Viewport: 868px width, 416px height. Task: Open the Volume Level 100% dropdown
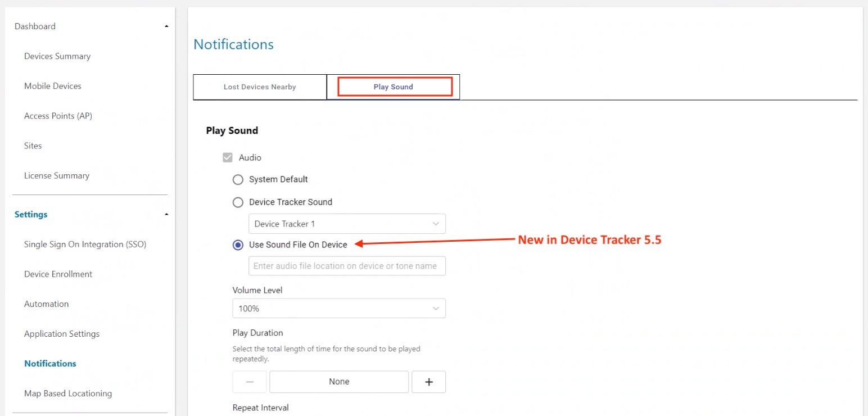(x=339, y=309)
